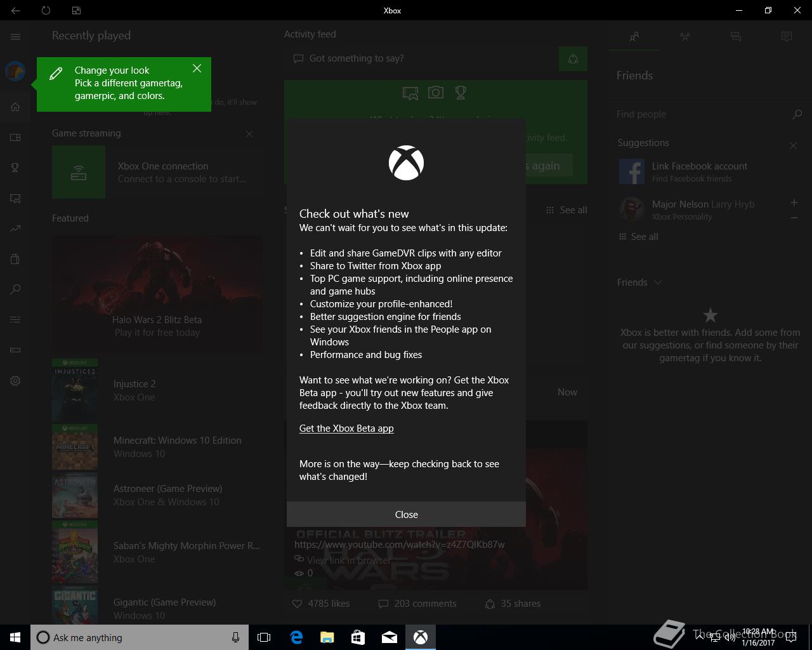Open Astroneer (Game Preview) entry

[157, 495]
